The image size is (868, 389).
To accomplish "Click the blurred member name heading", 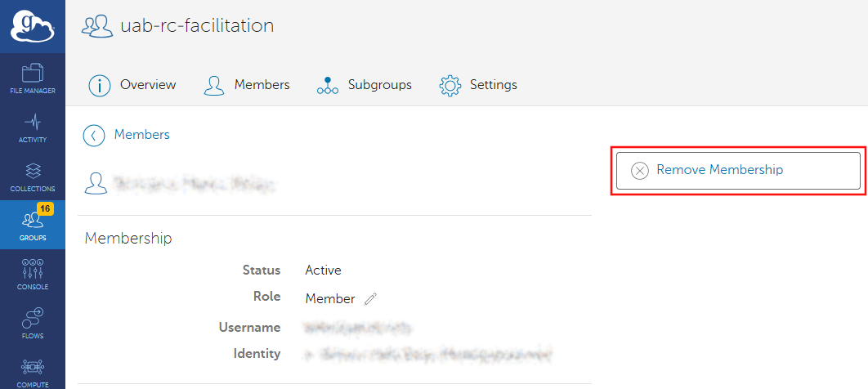I will pos(194,183).
